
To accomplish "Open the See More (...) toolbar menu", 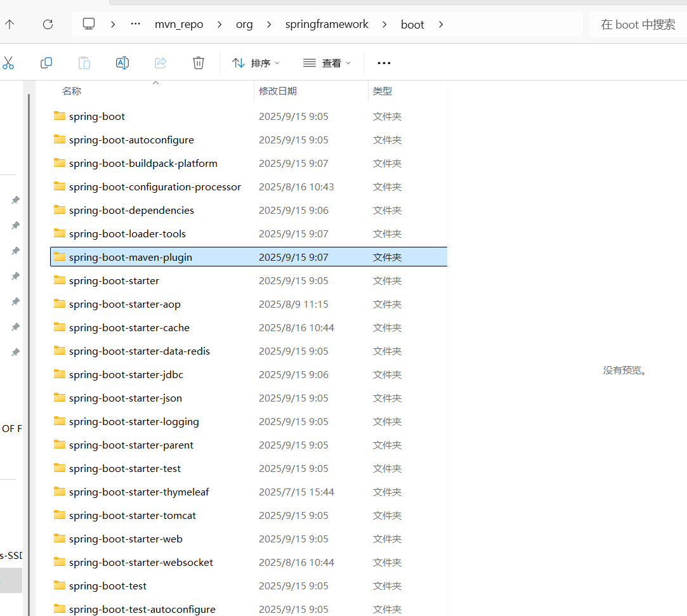I will click(384, 63).
